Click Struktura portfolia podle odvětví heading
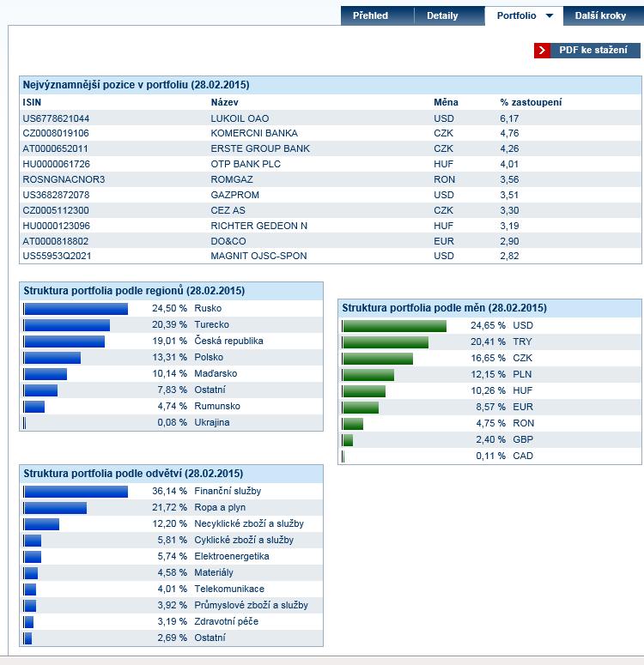 pos(133,474)
